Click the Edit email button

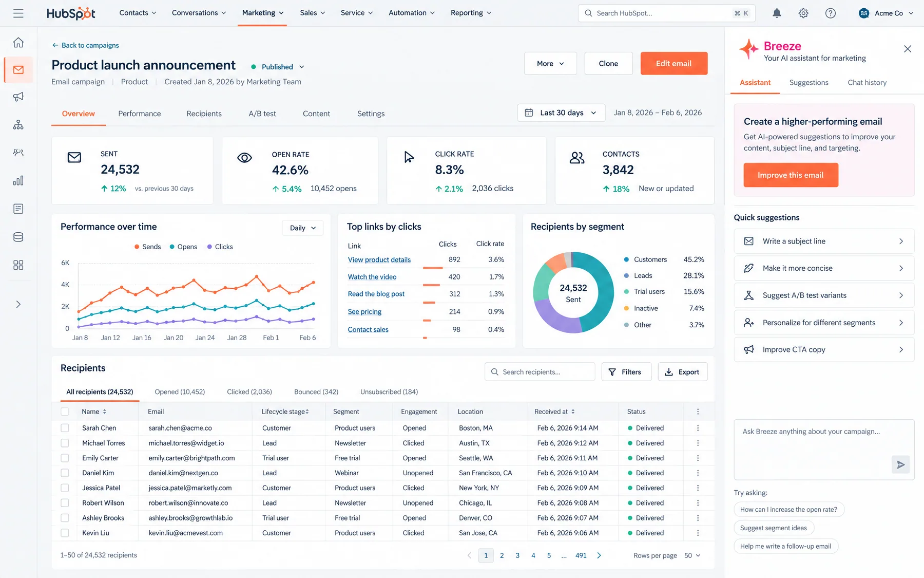tap(674, 64)
